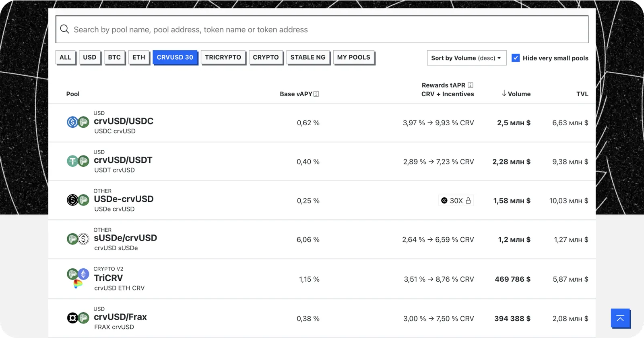Click the 6,06 % vAPY value
This screenshot has width=644, height=338.
(308, 240)
